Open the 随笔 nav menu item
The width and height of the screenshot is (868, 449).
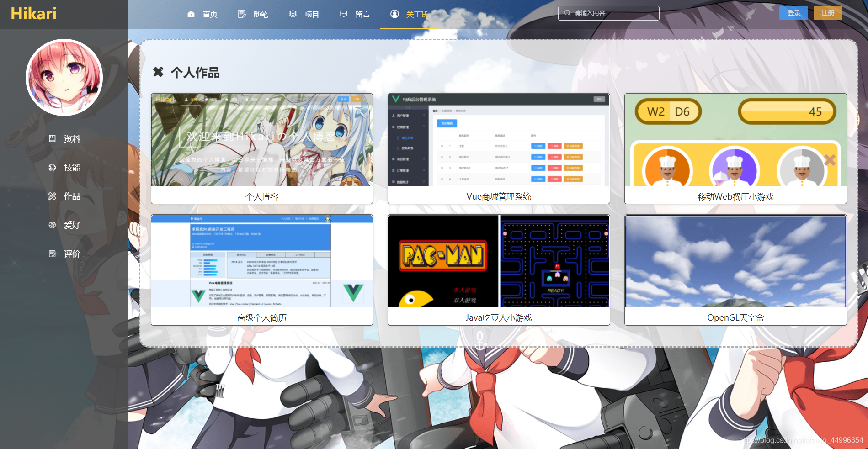pyautogui.click(x=261, y=14)
